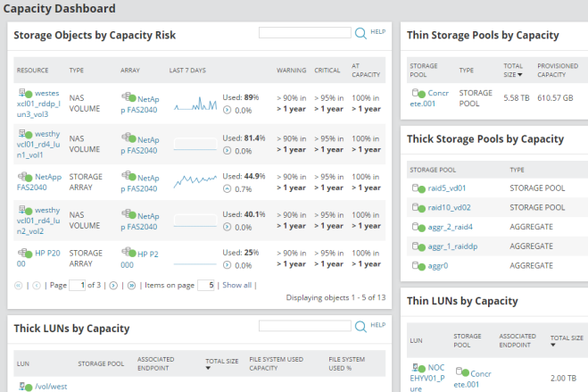This screenshot has width=588, height=392.
Task: Click the search magnifier in Storage Objects panel
Action: pos(360,33)
